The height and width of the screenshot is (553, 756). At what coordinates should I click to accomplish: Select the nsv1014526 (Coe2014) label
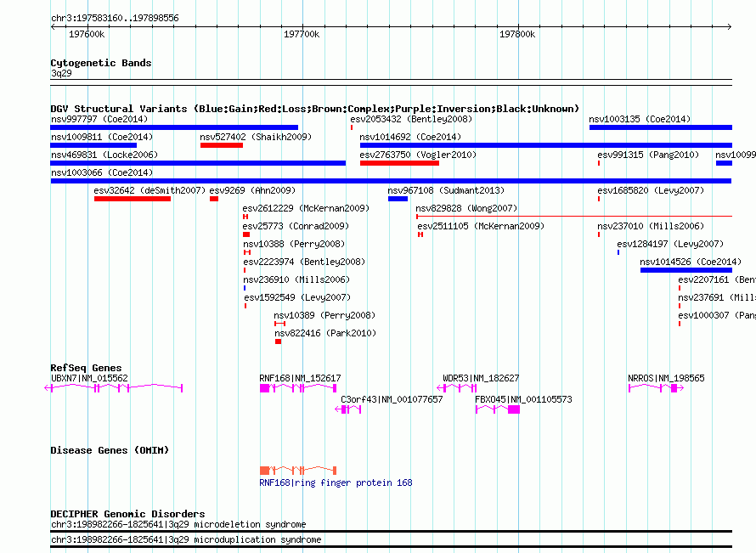(691, 262)
